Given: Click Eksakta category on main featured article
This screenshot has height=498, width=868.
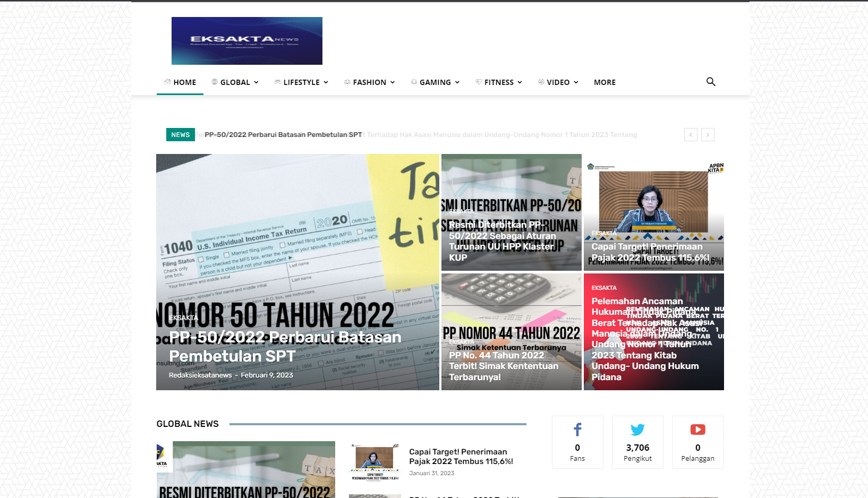Looking at the screenshot, I should [x=183, y=317].
